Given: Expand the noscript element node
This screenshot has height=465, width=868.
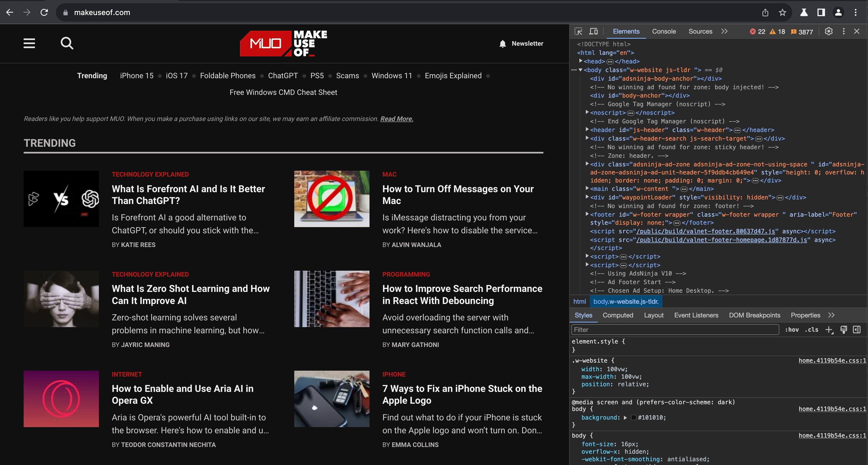Looking at the screenshot, I should coord(588,113).
